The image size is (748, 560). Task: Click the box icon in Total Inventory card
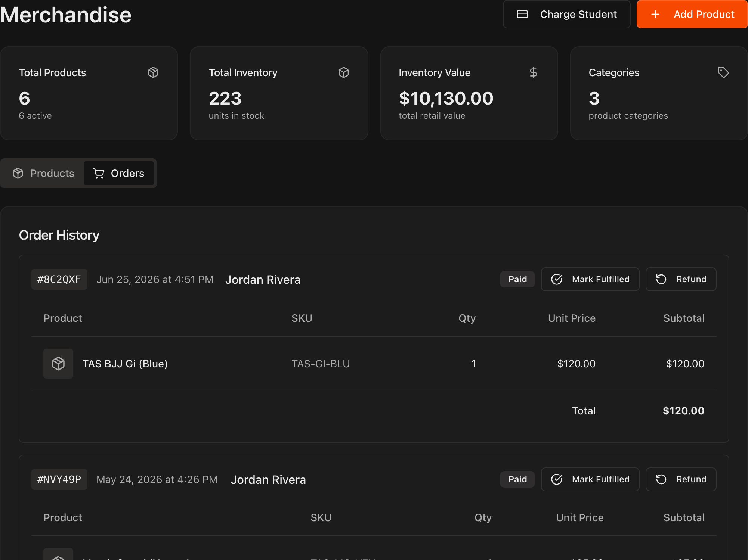pos(344,72)
